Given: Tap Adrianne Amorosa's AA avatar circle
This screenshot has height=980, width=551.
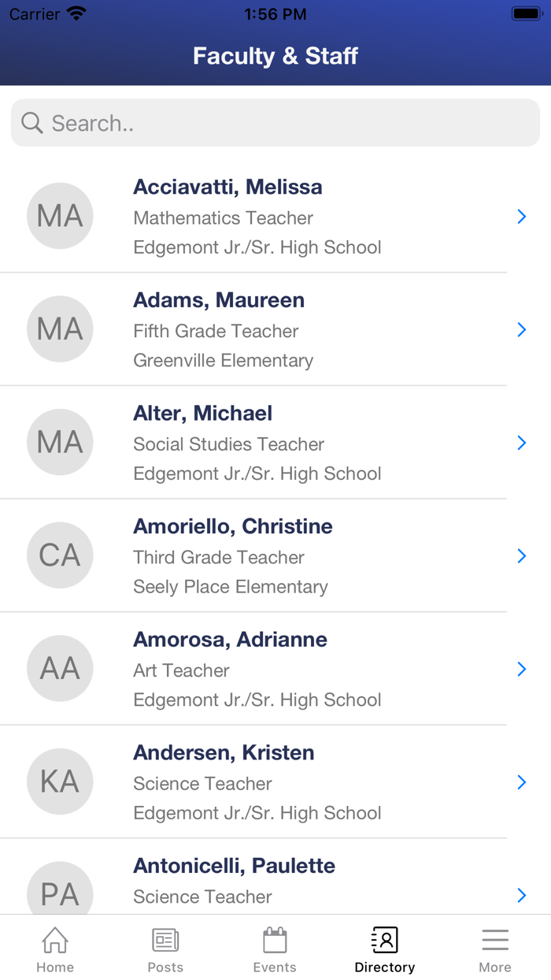Looking at the screenshot, I should coord(60,668).
